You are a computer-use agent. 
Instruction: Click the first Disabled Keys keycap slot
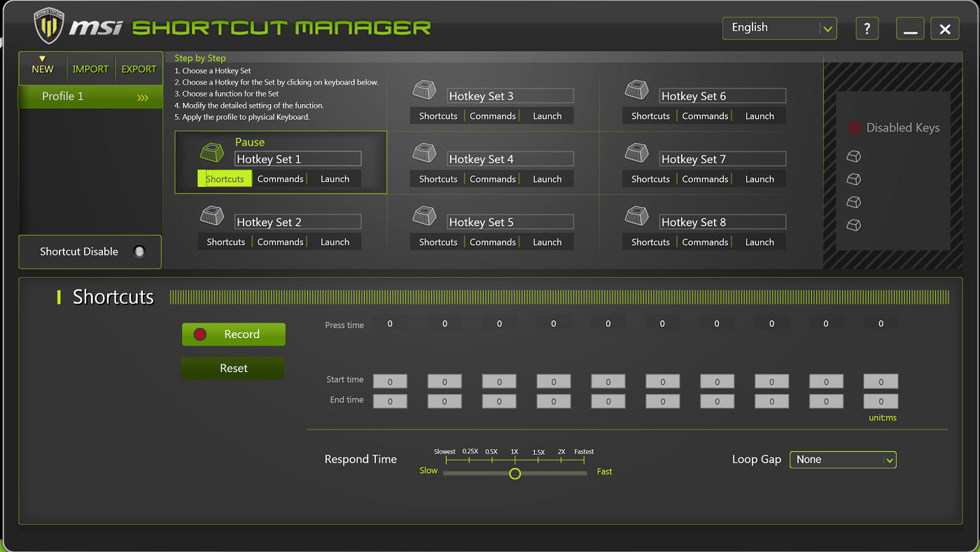pyautogui.click(x=853, y=157)
